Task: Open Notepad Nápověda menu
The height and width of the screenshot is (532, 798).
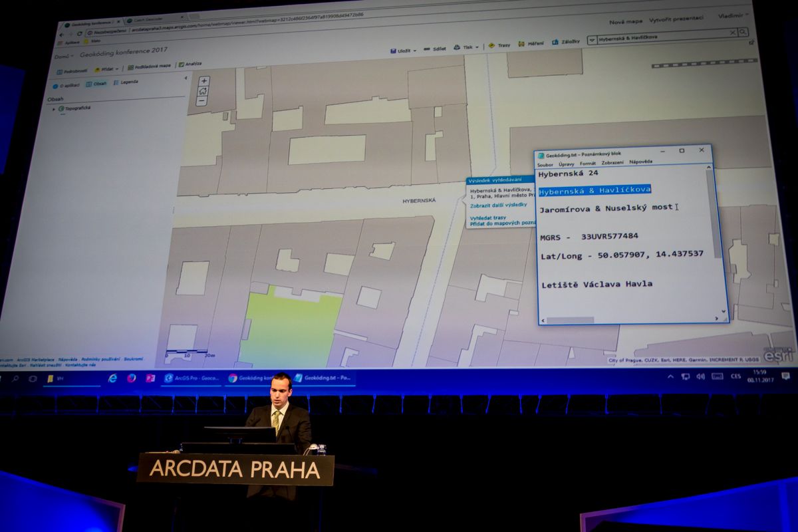Action: point(641,162)
